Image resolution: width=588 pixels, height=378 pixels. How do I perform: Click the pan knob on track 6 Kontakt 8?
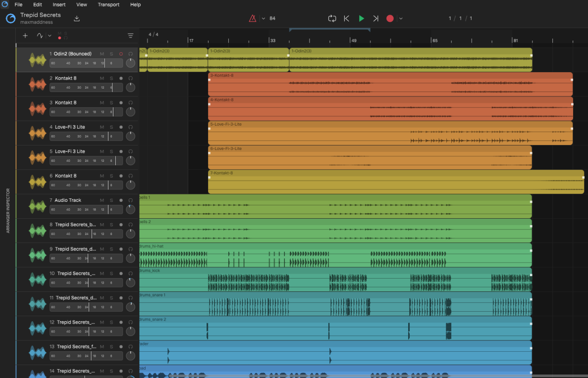[130, 185]
